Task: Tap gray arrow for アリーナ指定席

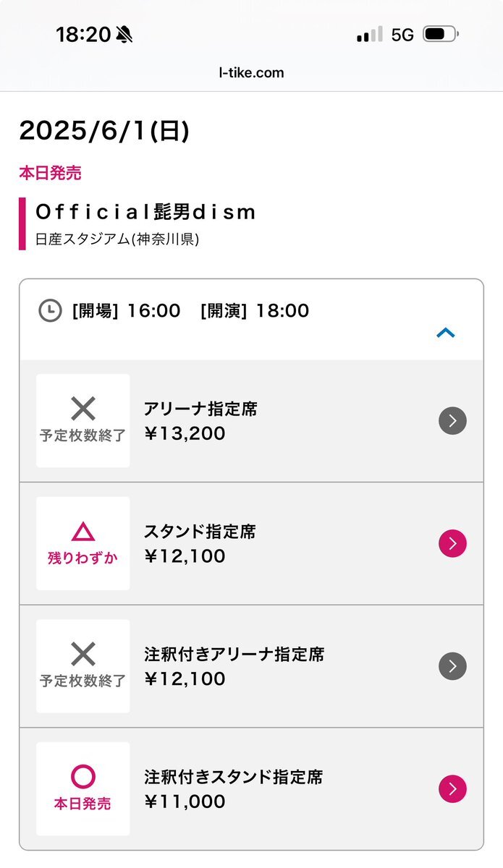Action: [452, 420]
